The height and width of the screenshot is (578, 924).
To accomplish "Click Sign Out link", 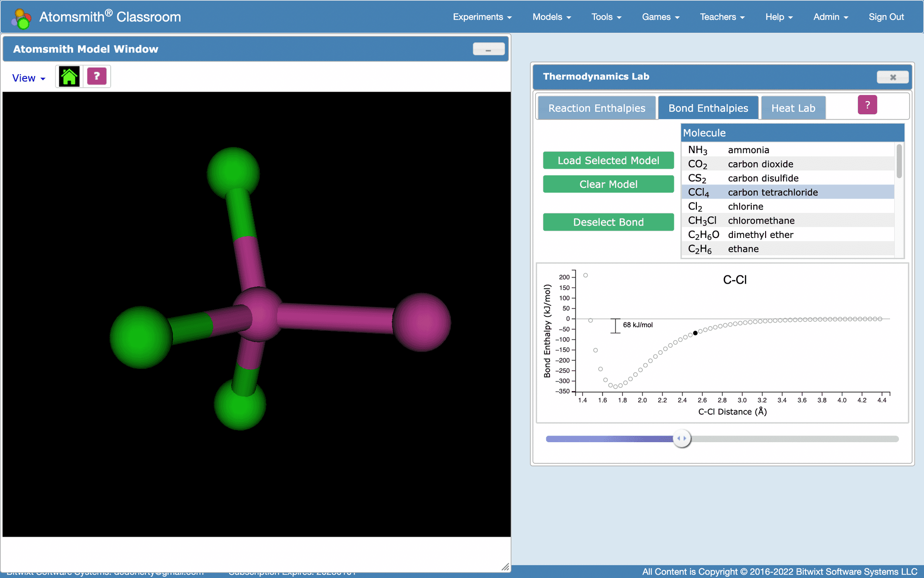I will [x=886, y=17].
